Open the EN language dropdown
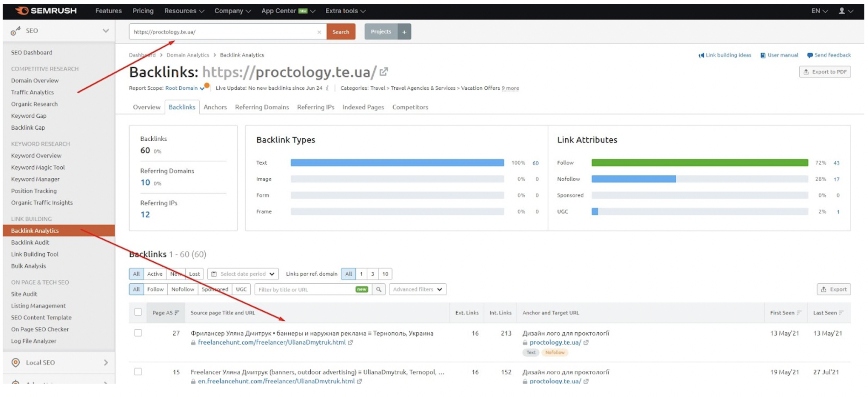This screenshot has height=397, width=868. pos(819,11)
